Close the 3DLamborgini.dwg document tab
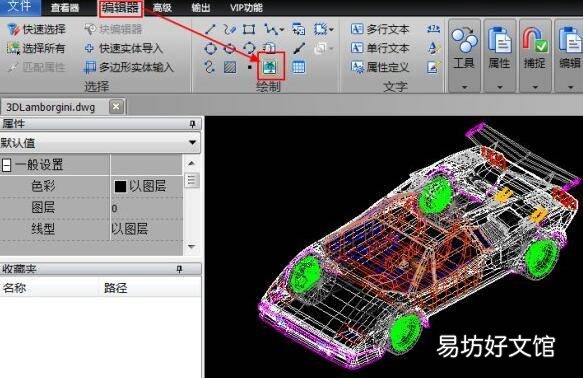This screenshot has width=583, height=378. pos(116,107)
